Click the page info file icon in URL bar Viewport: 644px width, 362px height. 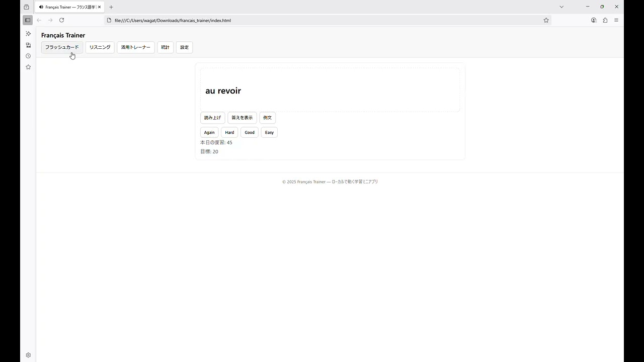click(109, 20)
